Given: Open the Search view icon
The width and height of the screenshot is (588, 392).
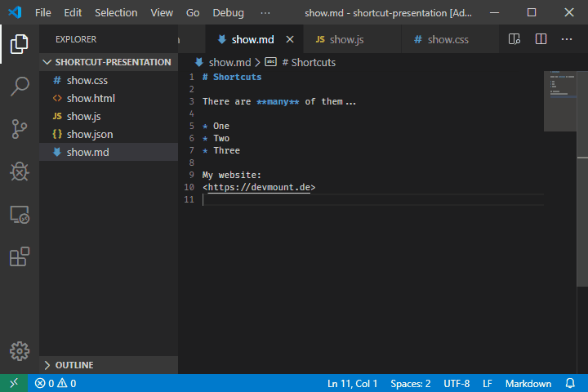Looking at the screenshot, I should pyautogui.click(x=20, y=87).
